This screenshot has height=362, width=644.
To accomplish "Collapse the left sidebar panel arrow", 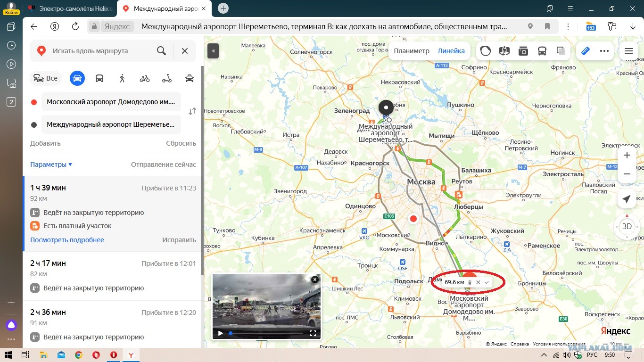I will tap(213, 51).
